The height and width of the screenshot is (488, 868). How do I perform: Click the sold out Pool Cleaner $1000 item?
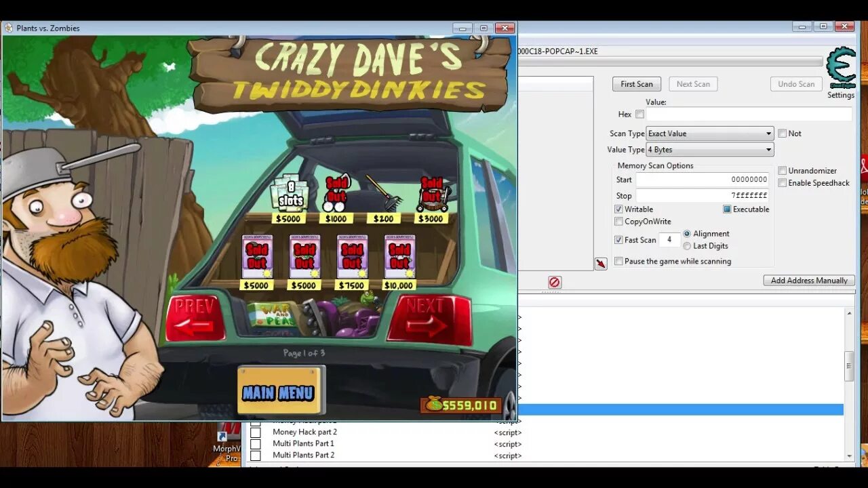pos(336,193)
